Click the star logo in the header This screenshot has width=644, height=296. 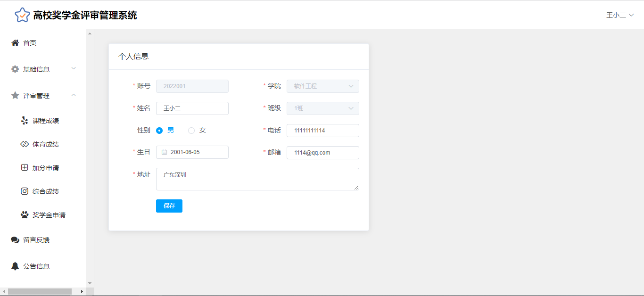click(22, 15)
